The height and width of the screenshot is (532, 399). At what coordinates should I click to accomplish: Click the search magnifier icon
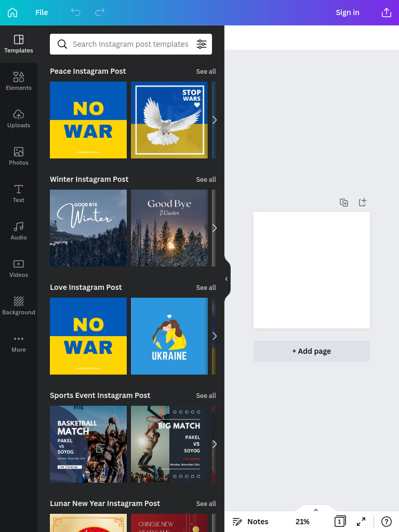click(x=62, y=44)
